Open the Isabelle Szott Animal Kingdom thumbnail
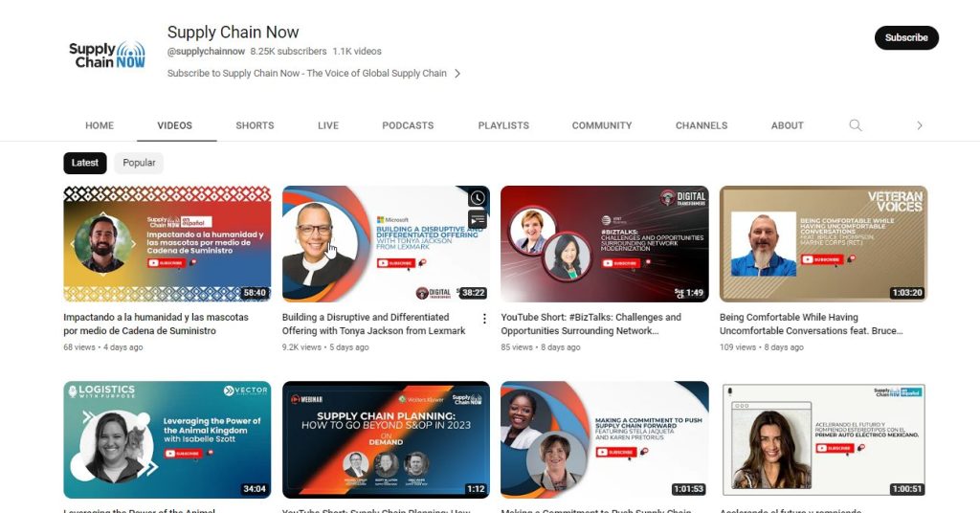980x513 pixels. click(x=167, y=439)
